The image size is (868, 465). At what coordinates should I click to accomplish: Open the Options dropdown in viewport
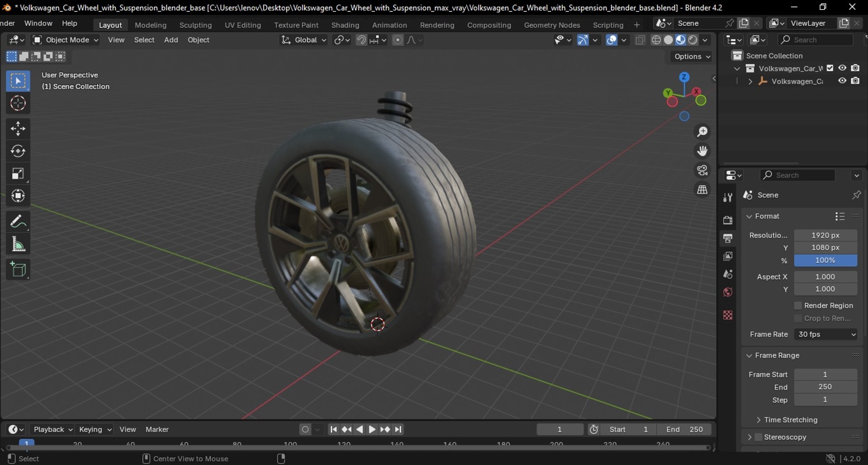tap(692, 57)
